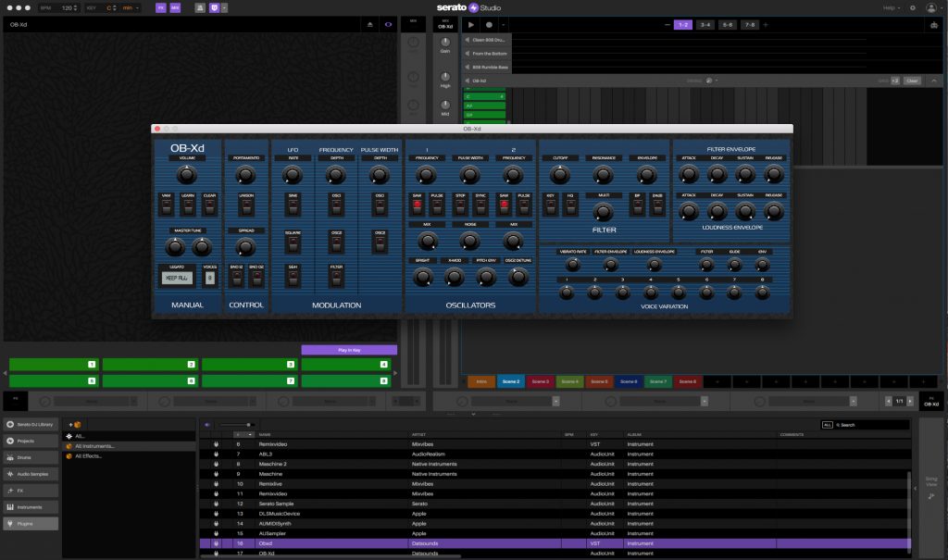Open the Projects panel in the sidebar

click(28, 441)
